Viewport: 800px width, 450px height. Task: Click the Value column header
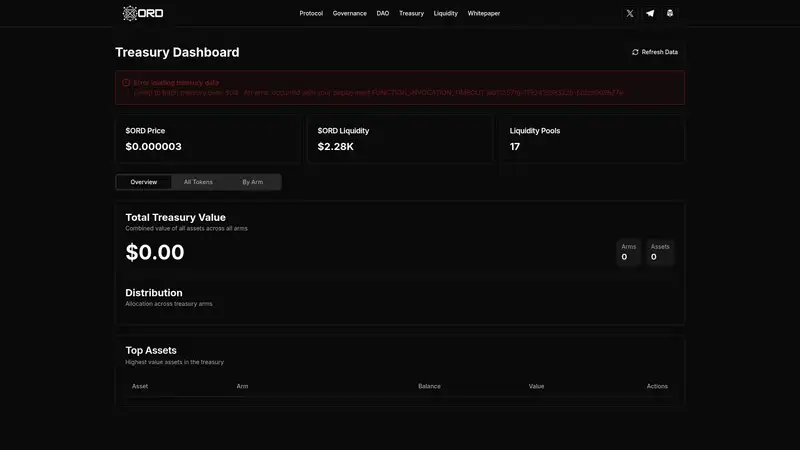pos(536,386)
